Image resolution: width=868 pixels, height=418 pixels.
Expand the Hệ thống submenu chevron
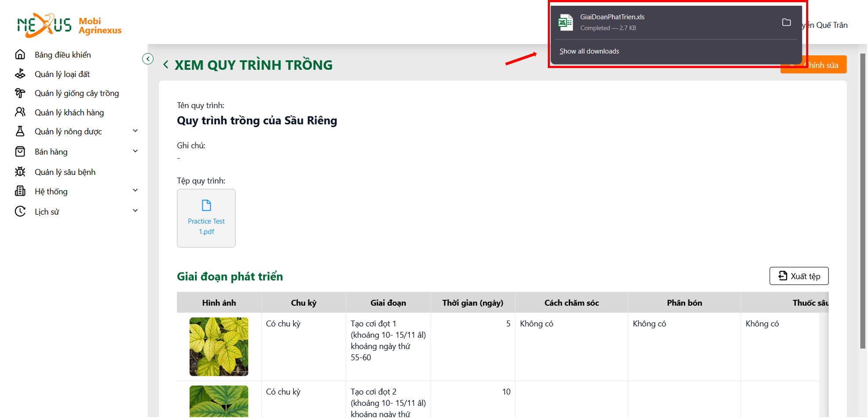[x=135, y=191]
